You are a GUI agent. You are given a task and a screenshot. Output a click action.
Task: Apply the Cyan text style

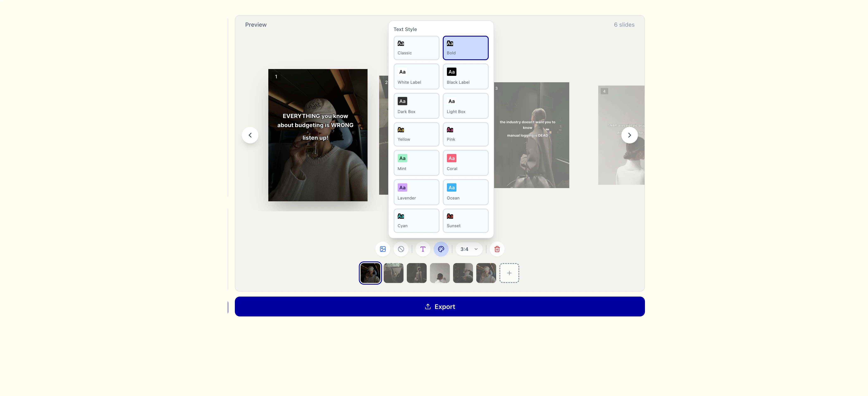tap(416, 221)
